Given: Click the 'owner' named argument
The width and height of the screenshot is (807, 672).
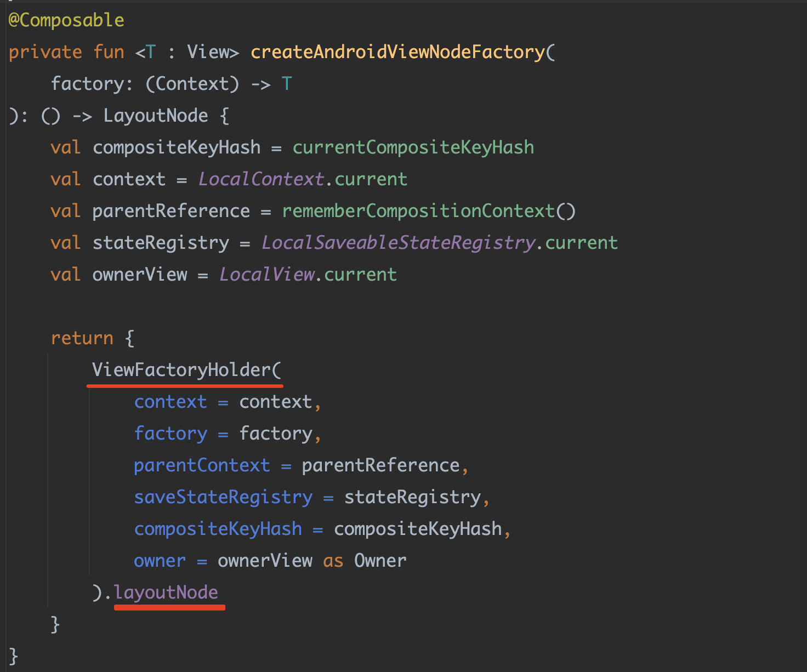Looking at the screenshot, I should [160, 561].
